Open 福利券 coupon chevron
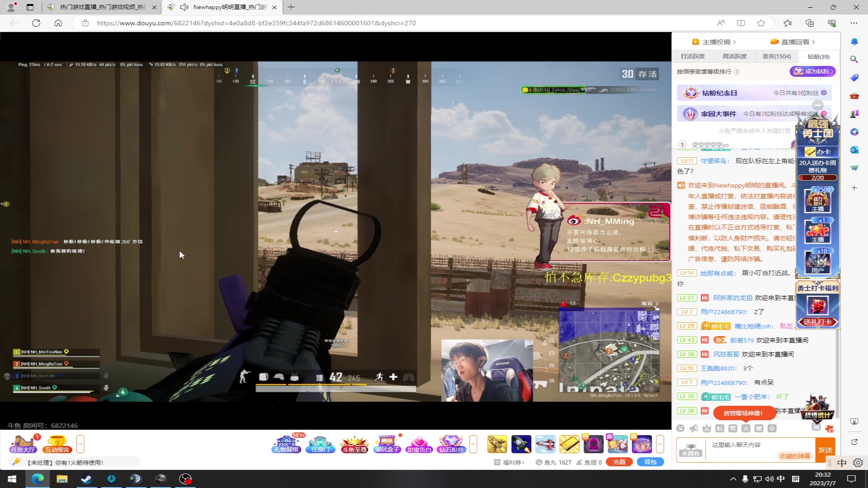Screen dimensions: 868x488 point(509,462)
